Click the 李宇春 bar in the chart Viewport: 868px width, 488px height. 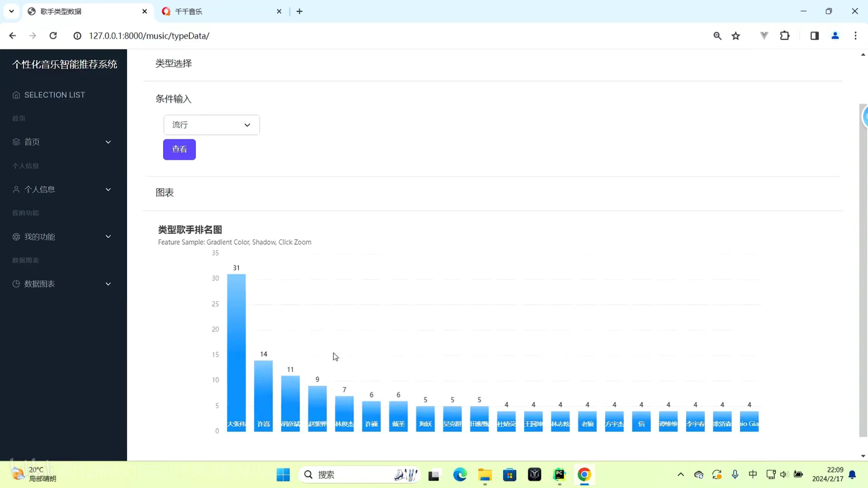coord(695,421)
